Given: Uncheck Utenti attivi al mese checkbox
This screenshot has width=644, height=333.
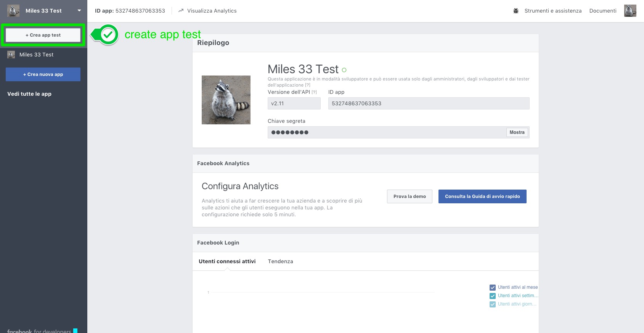Looking at the screenshot, I should click(x=493, y=288).
